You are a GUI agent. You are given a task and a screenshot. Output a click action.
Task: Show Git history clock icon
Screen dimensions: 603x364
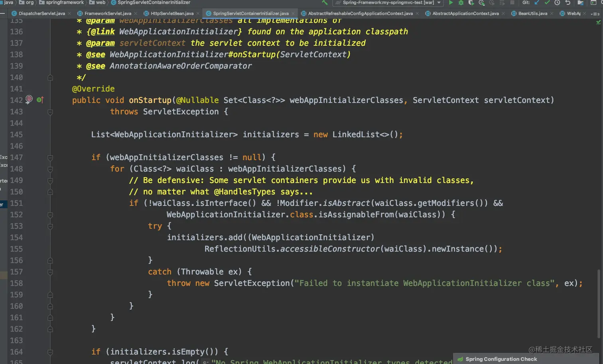tap(557, 2)
